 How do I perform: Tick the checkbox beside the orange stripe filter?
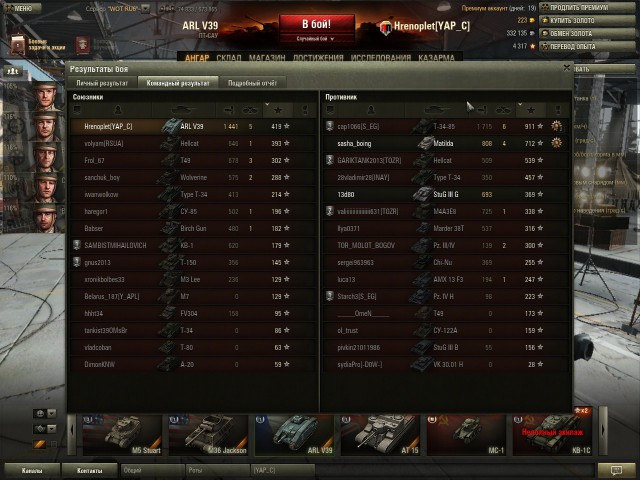tap(53, 444)
